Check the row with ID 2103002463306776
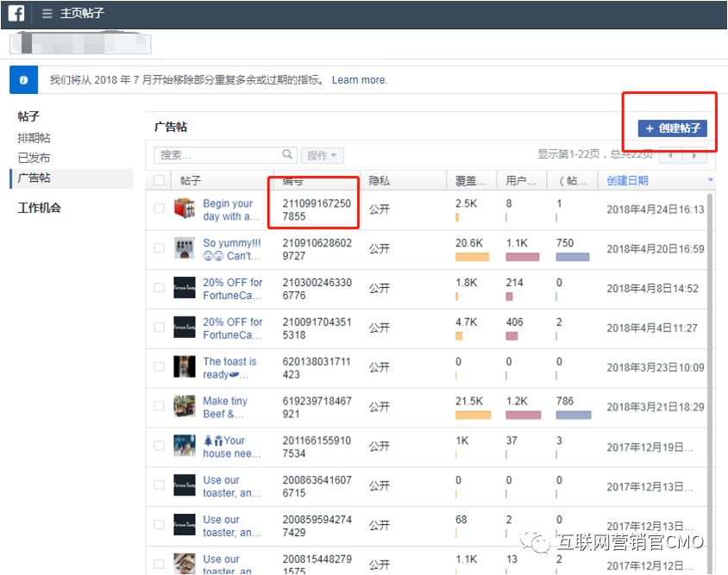This screenshot has height=575, width=728. (159, 288)
